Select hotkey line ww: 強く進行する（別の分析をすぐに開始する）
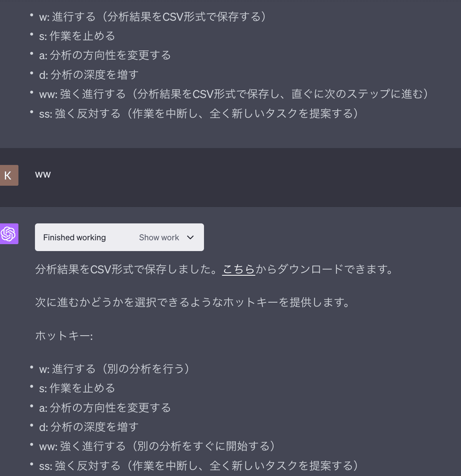Screen dimensions: 461x476 tap(157, 446)
